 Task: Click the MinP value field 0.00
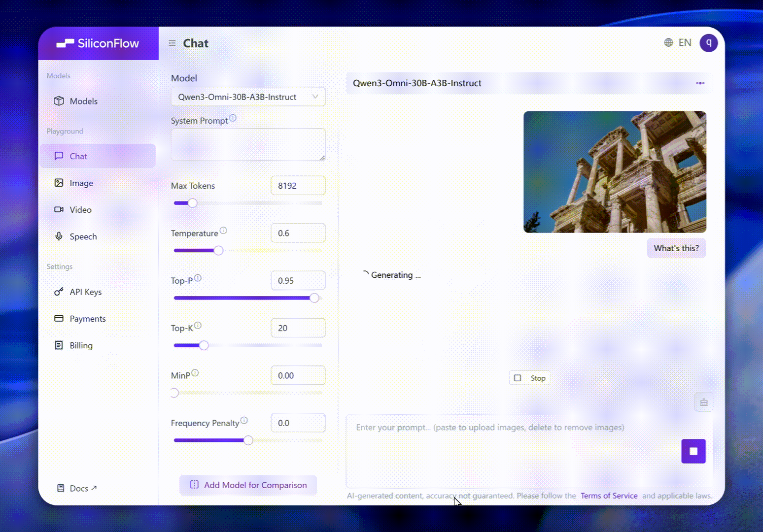(298, 375)
